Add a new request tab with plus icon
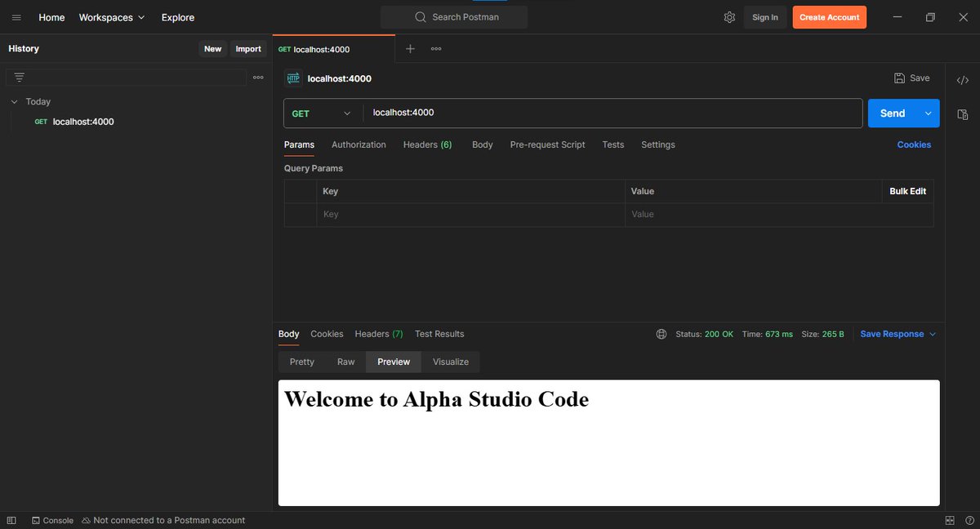 click(411, 49)
